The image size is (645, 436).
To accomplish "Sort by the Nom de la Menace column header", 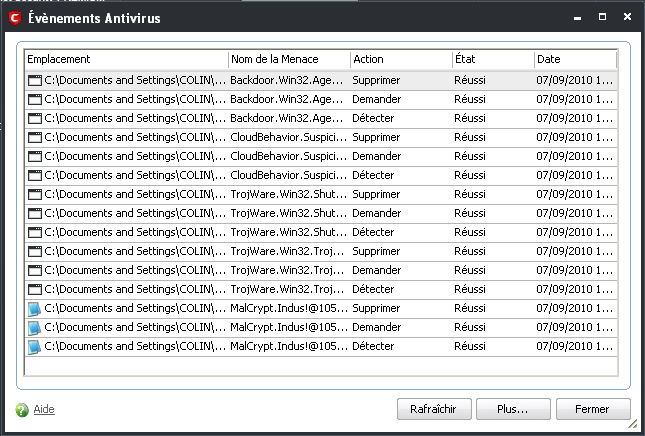I will tap(289, 59).
